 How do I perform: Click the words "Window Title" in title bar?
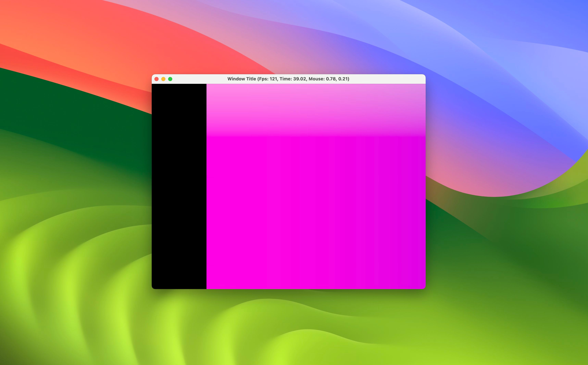[241, 79]
